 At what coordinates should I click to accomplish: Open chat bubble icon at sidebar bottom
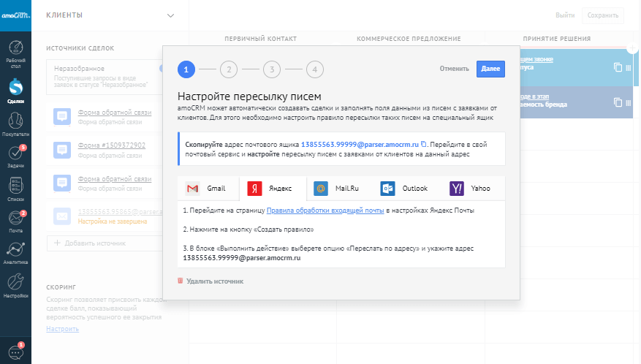coord(15,350)
